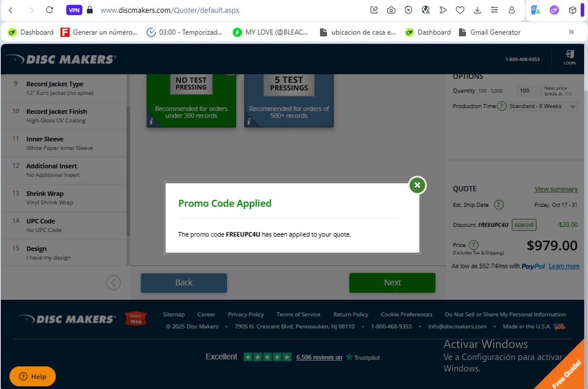Click the LOGIN icon in header

click(570, 57)
